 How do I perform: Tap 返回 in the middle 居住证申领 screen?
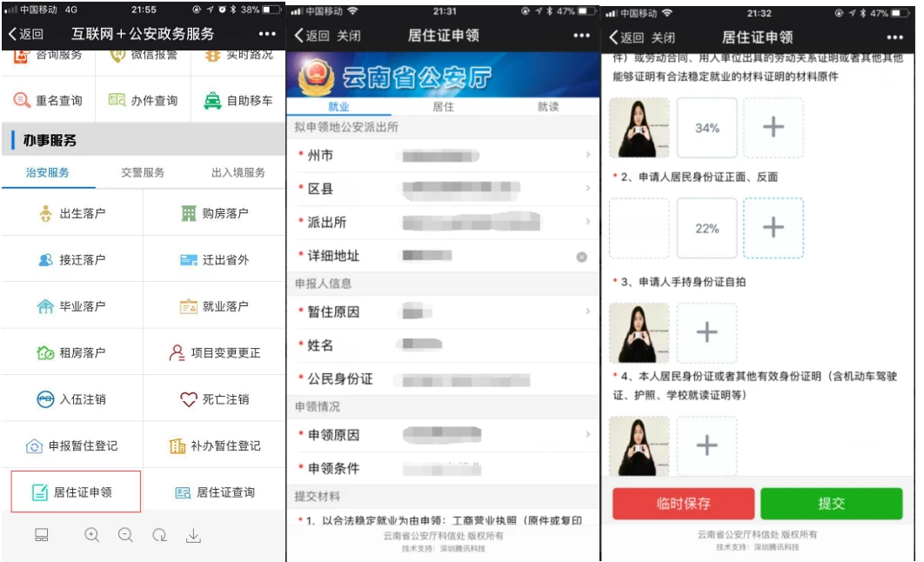pyautogui.click(x=311, y=36)
